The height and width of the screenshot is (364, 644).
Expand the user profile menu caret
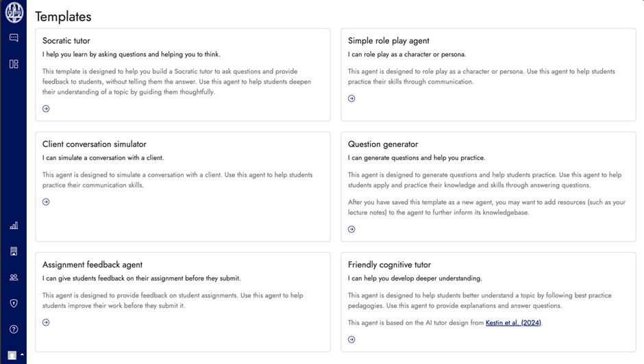tap(22, 354)
